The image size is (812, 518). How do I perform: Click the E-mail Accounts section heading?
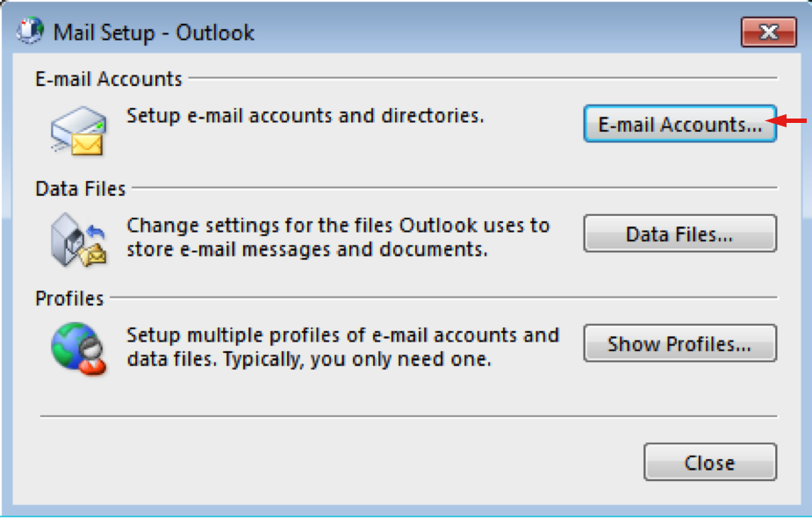pos(109,79)
